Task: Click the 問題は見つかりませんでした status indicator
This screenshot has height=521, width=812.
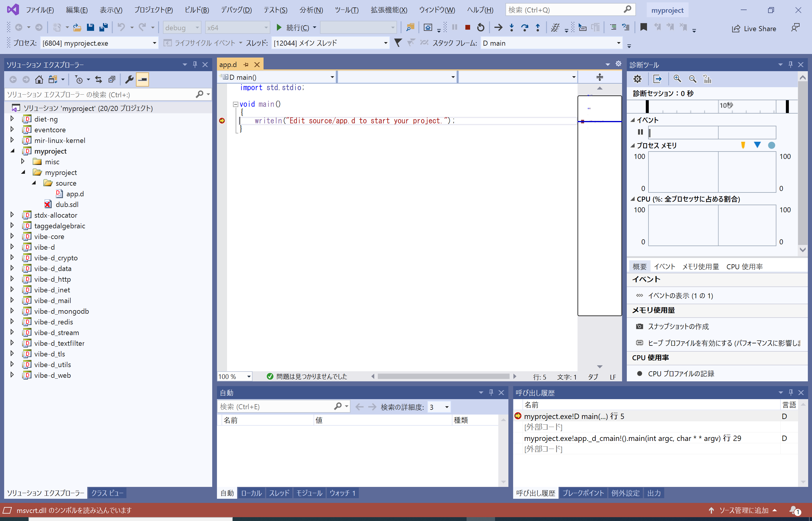Action: [x=307, y=377]
